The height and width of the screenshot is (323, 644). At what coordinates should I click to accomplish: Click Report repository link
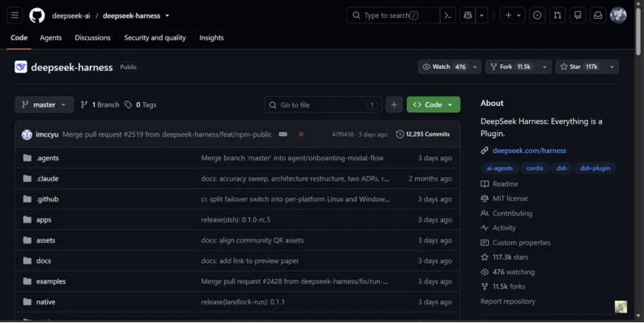pyautogui.click(x=507, y=301)
